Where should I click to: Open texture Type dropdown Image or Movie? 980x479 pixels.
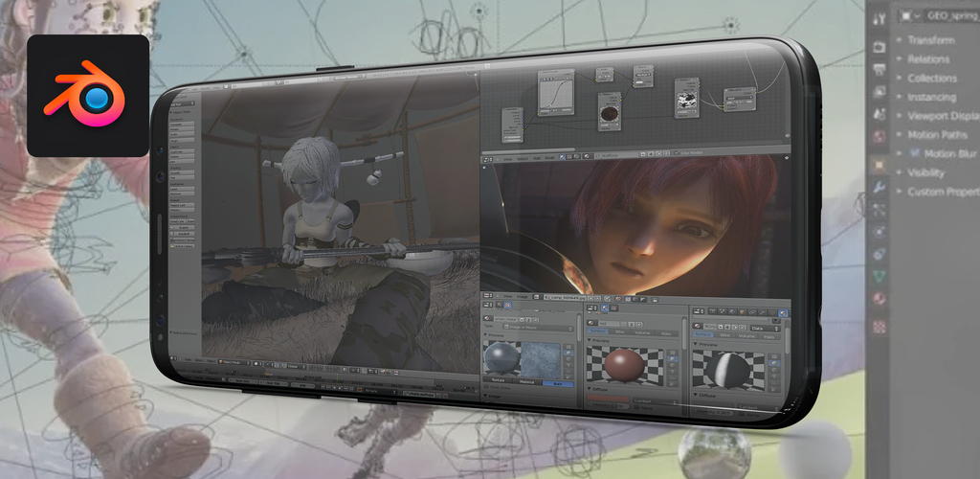[538, 328]
